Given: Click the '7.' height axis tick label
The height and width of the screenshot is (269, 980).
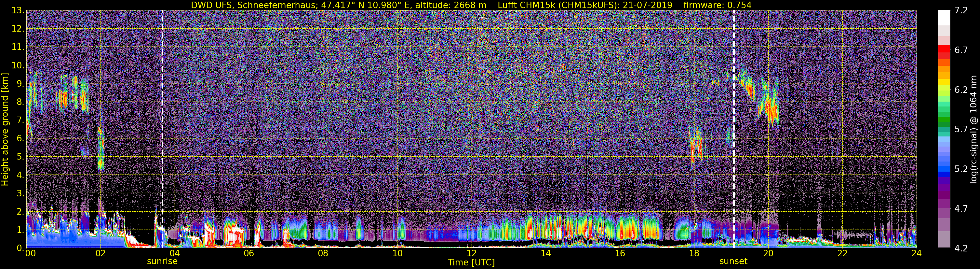Looking at the screenshot, I should click(20, 120).
